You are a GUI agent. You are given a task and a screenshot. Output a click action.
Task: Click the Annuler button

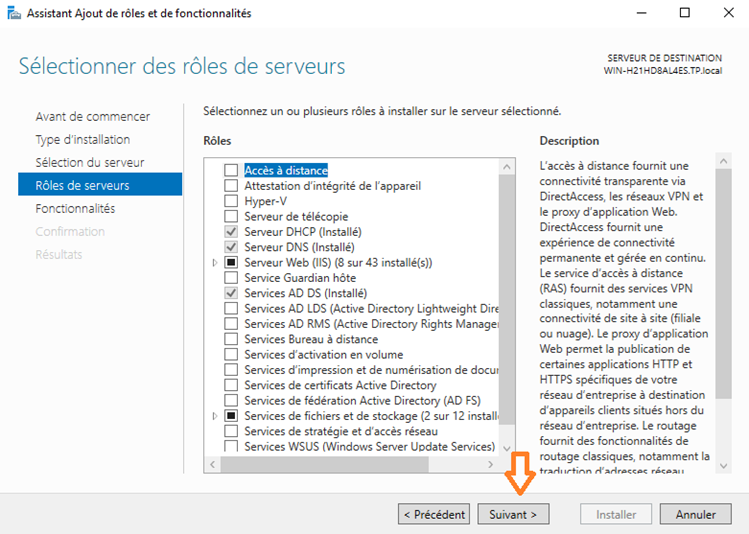coord(696,514)
